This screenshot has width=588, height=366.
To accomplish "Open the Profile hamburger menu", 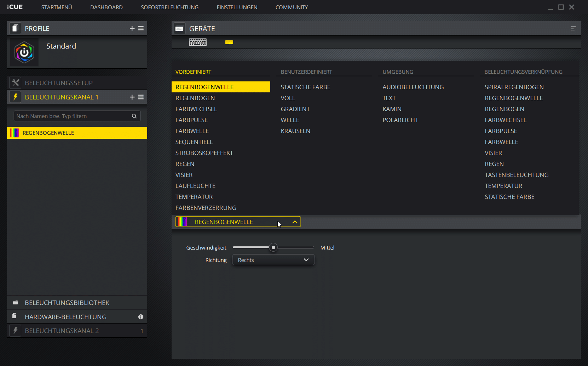I will click(x=141, y=28).
